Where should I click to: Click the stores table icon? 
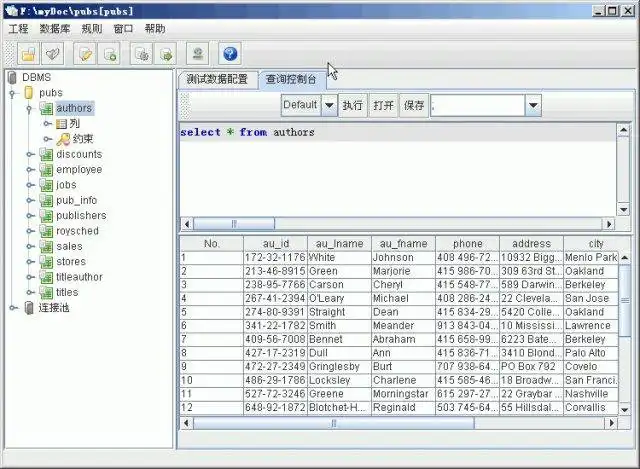click(46, 262)
